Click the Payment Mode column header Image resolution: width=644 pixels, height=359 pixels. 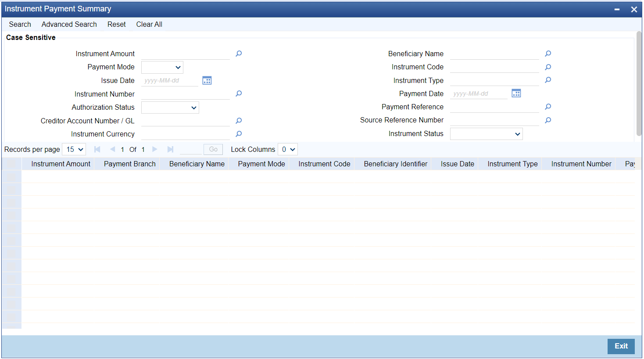point(261,164)
